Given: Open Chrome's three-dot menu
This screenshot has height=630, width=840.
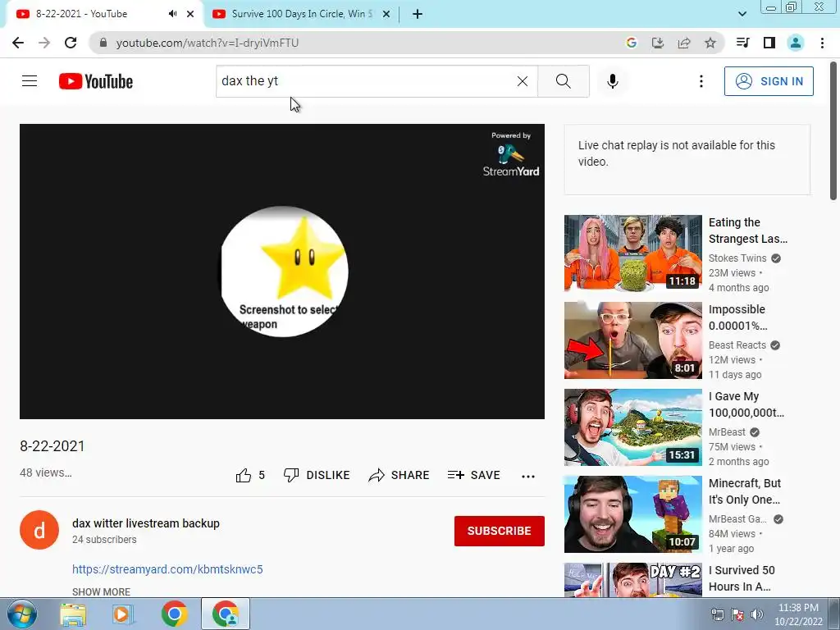Looking at the screenshot, I should click(822, 43).
